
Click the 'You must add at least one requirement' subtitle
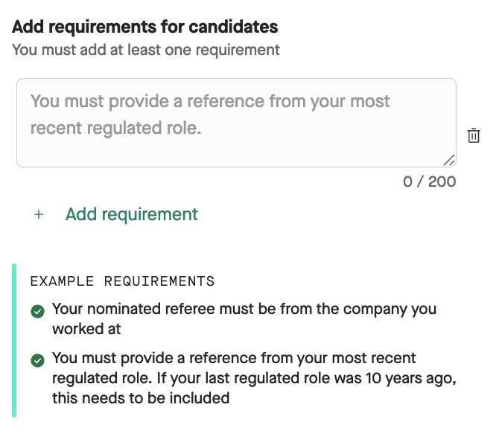[x=146, y=50]
